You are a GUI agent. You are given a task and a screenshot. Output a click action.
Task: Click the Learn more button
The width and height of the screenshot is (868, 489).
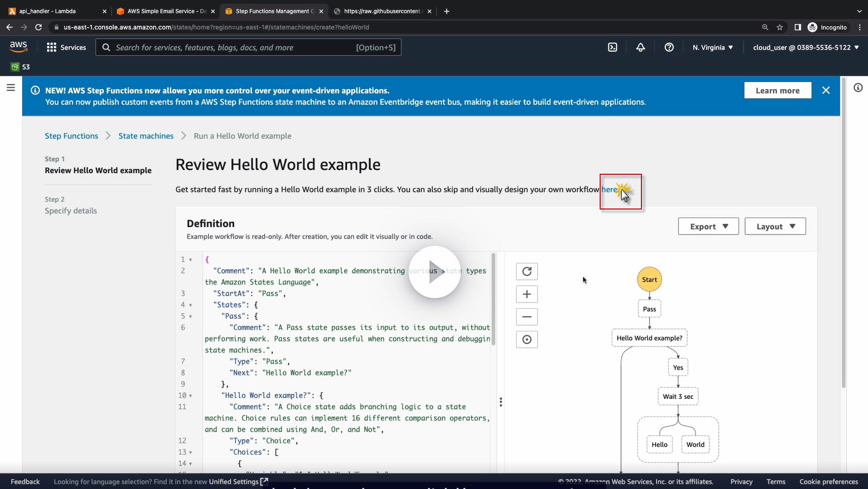coord(777,91)
